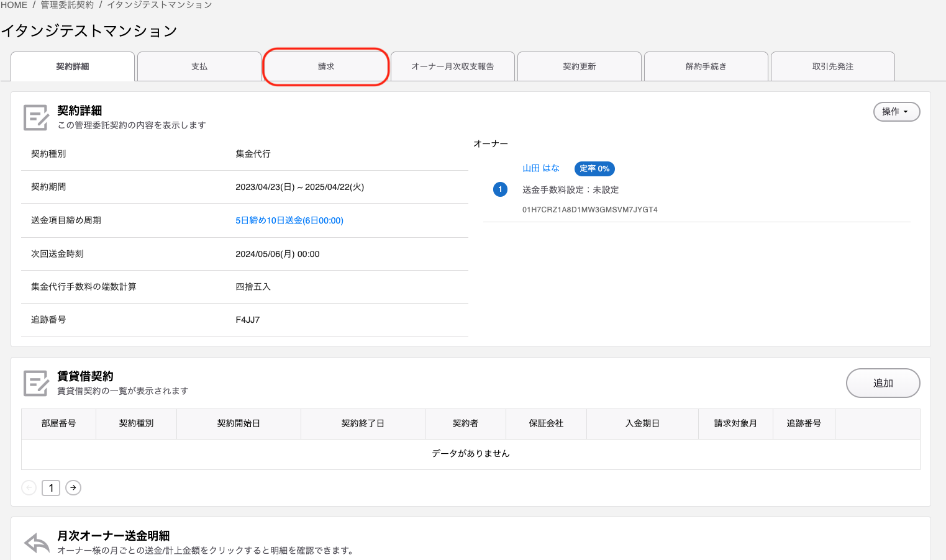
Task: Click the monthly owner remittance reply-arrow icon
Action: pos(37,543)
